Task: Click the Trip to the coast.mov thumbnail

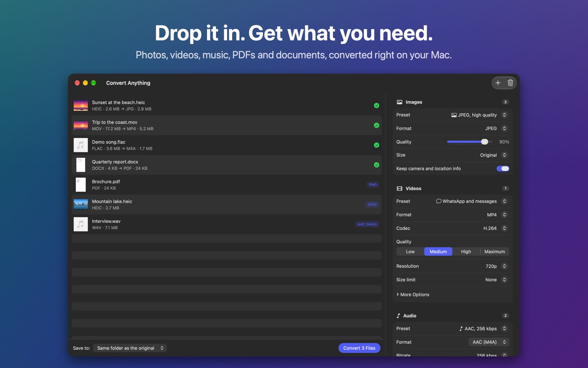Action: click(x=80, y=126)
